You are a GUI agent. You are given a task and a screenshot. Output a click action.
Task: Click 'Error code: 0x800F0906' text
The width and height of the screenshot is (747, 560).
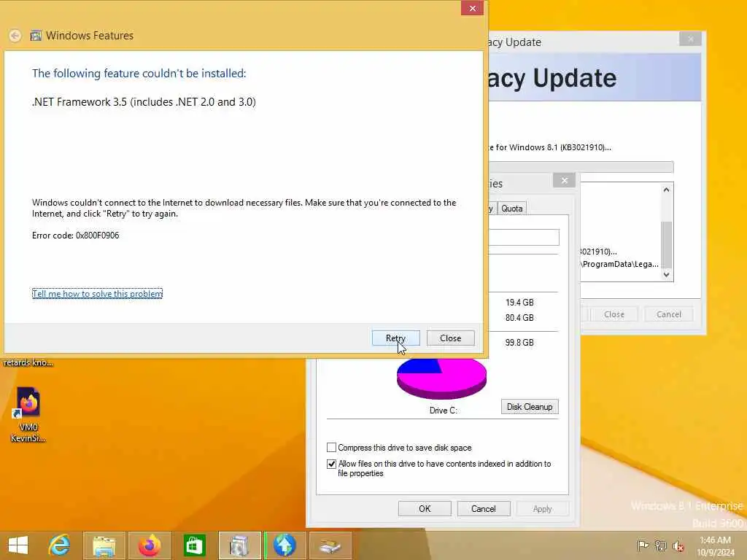pyautogui.click(x=75, y=236)
